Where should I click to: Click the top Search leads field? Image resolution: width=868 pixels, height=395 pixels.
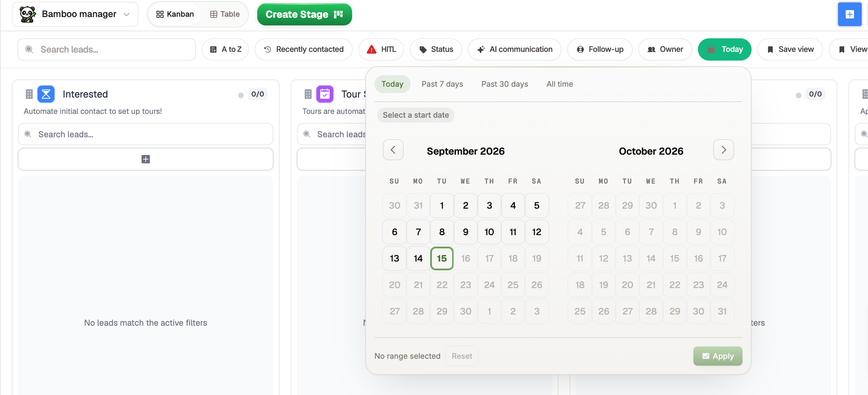point(107,49)
